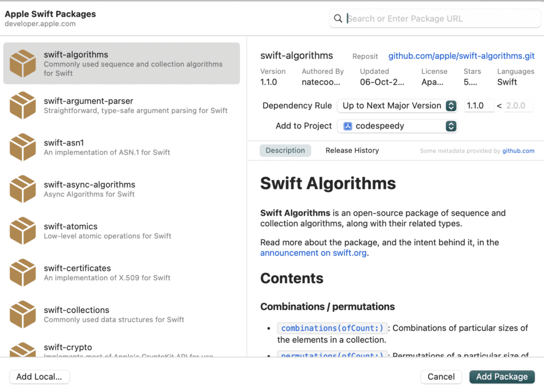Open the github.com/apple/swift-algorithms.git repository link
The image size is (544, 392).
(x=462, y=56)
